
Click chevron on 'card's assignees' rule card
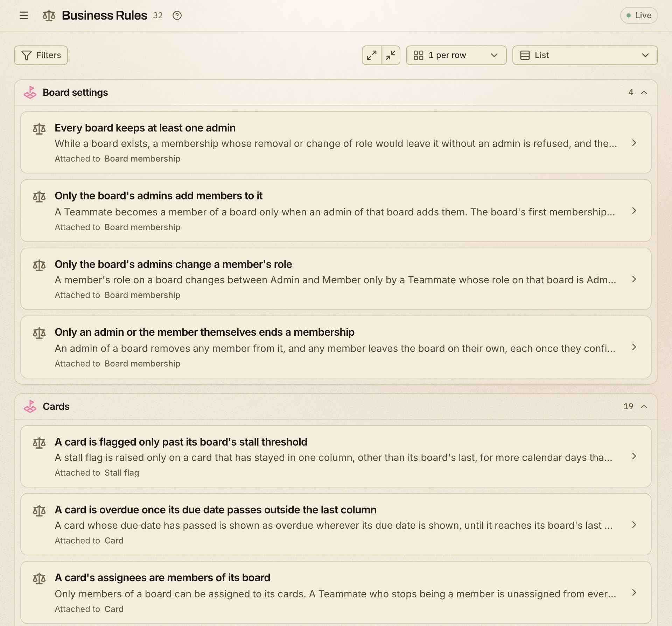pyautogui.click(x=634, y=592)
